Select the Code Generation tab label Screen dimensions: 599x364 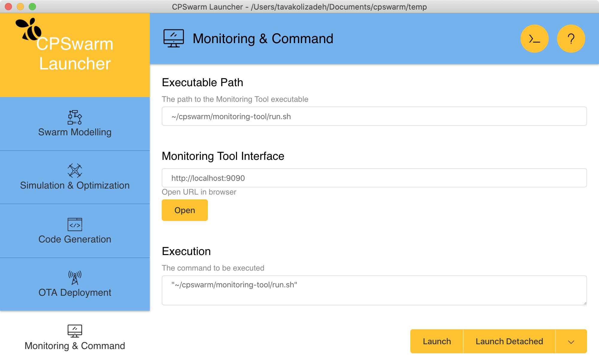click(75, 239)
